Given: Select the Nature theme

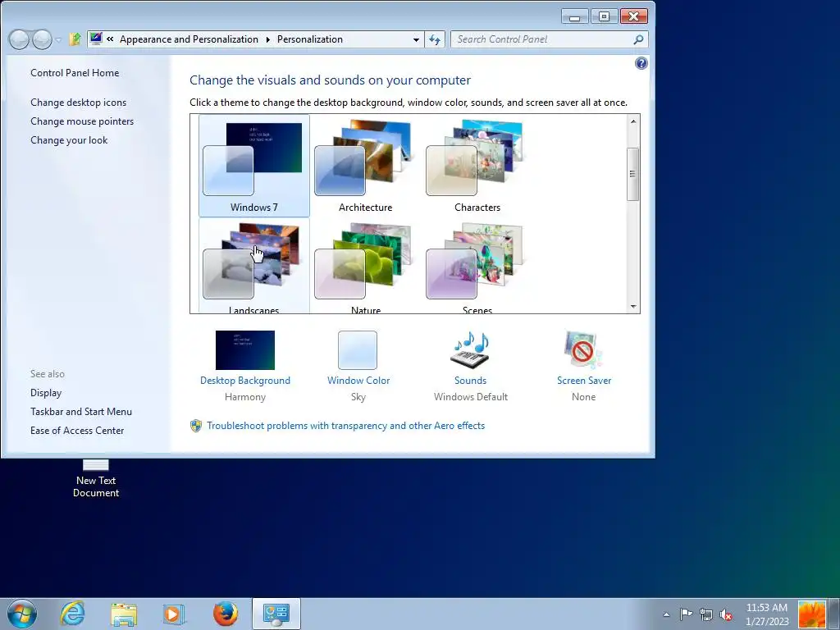Looking at the screenshot, I should point(365,266).
